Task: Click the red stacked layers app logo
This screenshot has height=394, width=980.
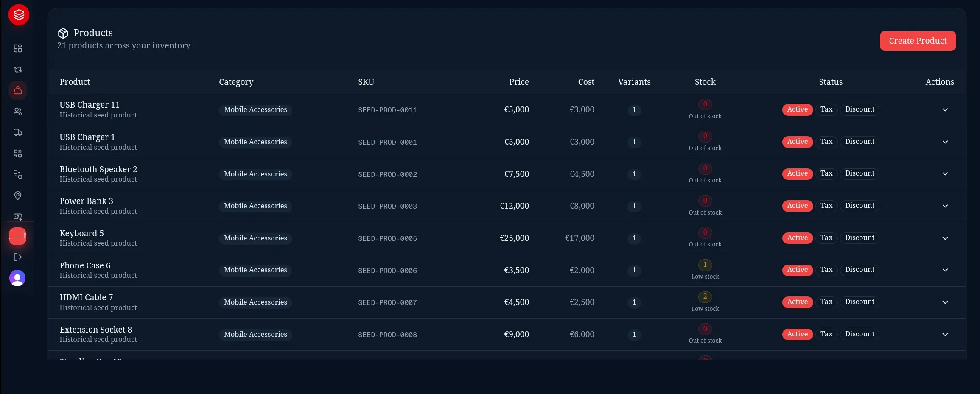Action: (19, 15)
